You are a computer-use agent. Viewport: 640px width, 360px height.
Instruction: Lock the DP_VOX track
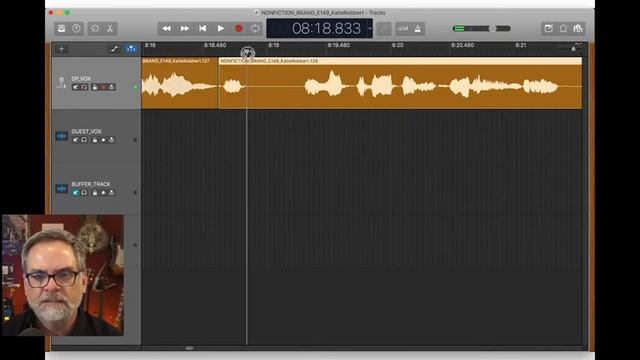pyautogui.click(x=95, y=87)
